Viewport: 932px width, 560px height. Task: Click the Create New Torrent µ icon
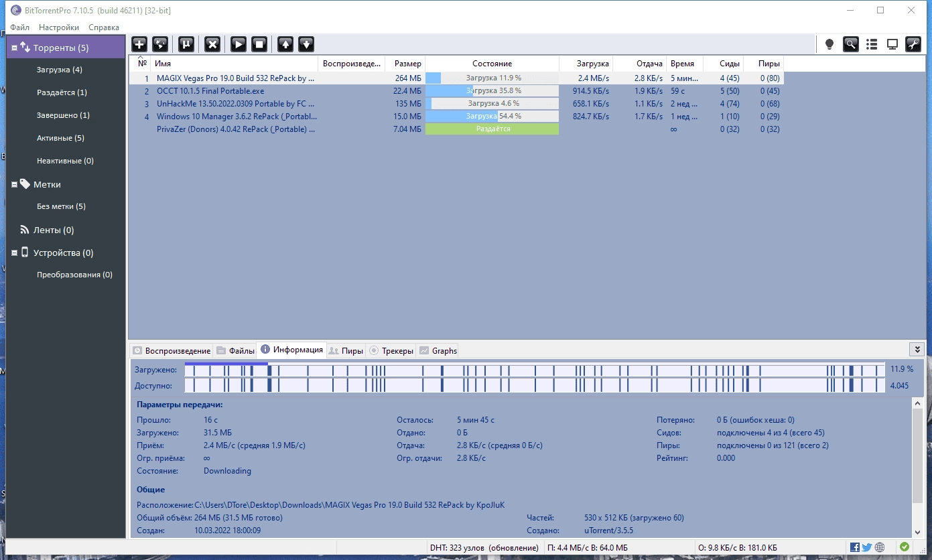[x=186, y=44]
